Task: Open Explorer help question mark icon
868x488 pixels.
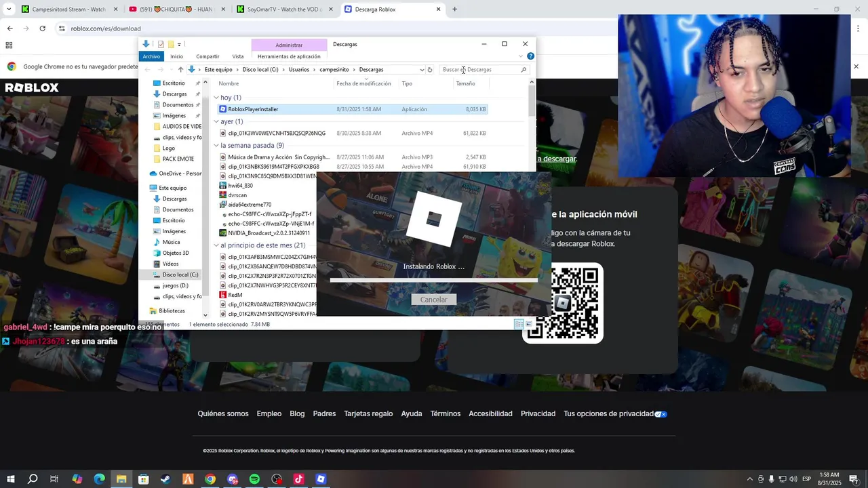Action: [x=530, y=56]
